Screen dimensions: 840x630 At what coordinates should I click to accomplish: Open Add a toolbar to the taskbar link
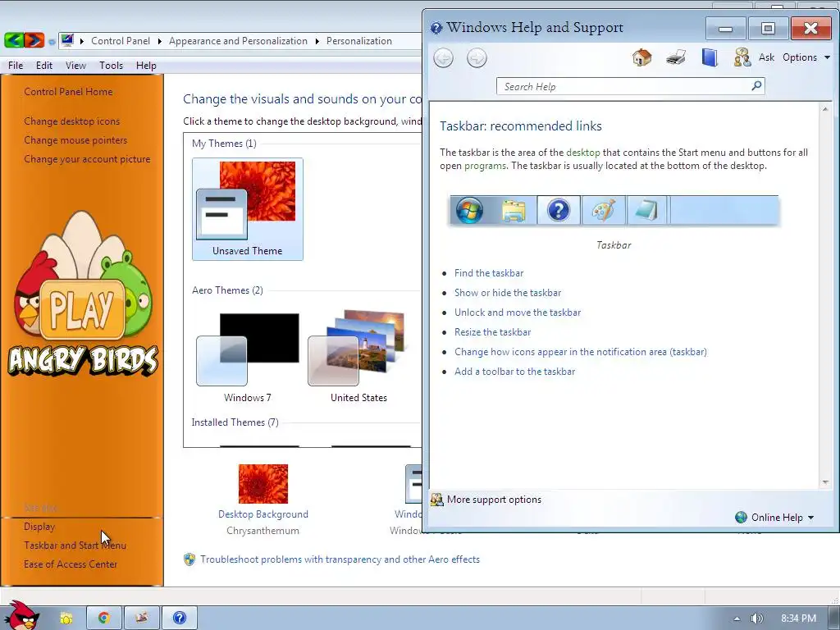point(514,372)
